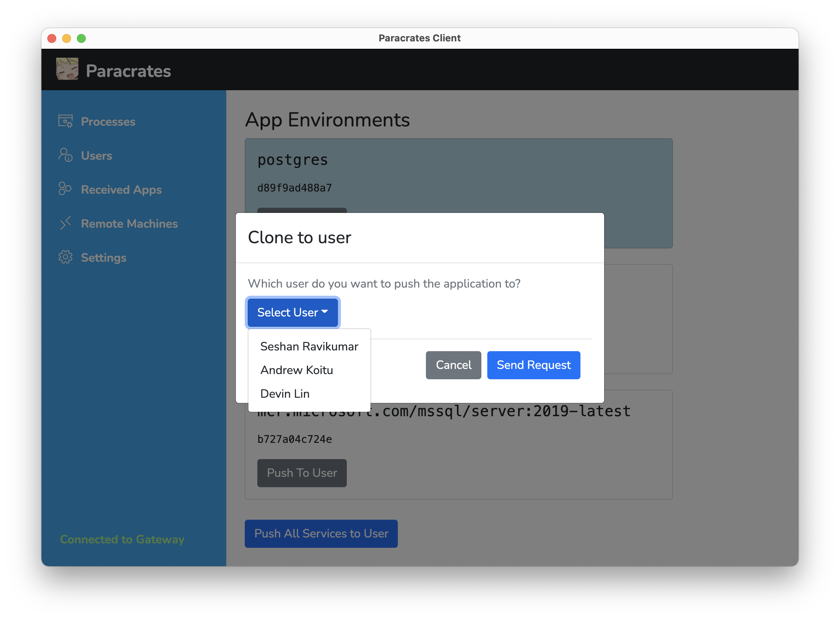This screenshot has width=840, height=621.
Task: Click the green fullscreen window button
Action: coord(81,38)
